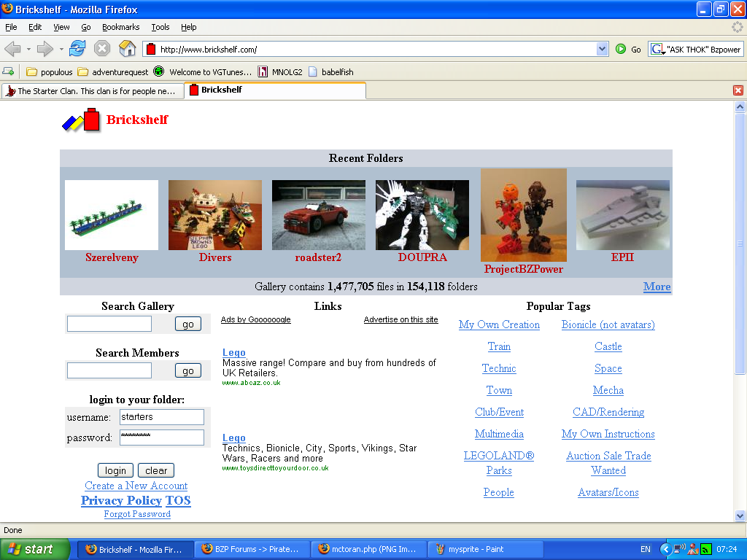This screenshot has height=560, width=747.
Task: Open the home page via the Home icon
Action: point(126,50)
